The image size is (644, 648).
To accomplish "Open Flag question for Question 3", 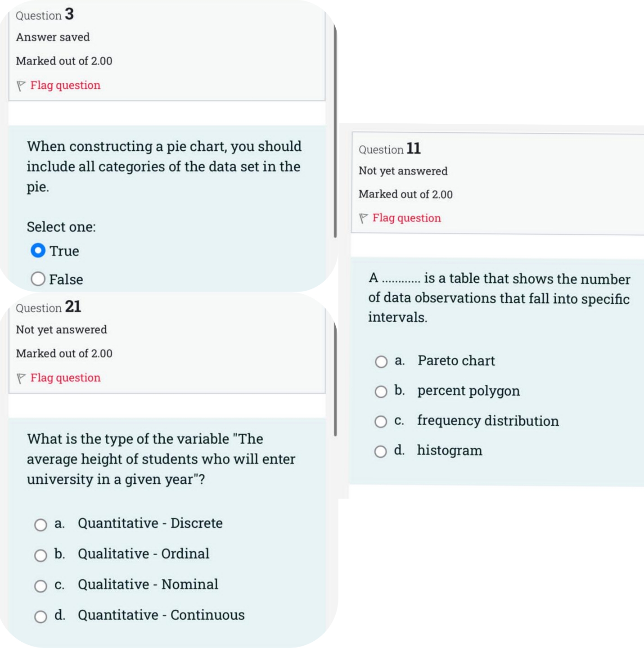I will pos(65,85).
